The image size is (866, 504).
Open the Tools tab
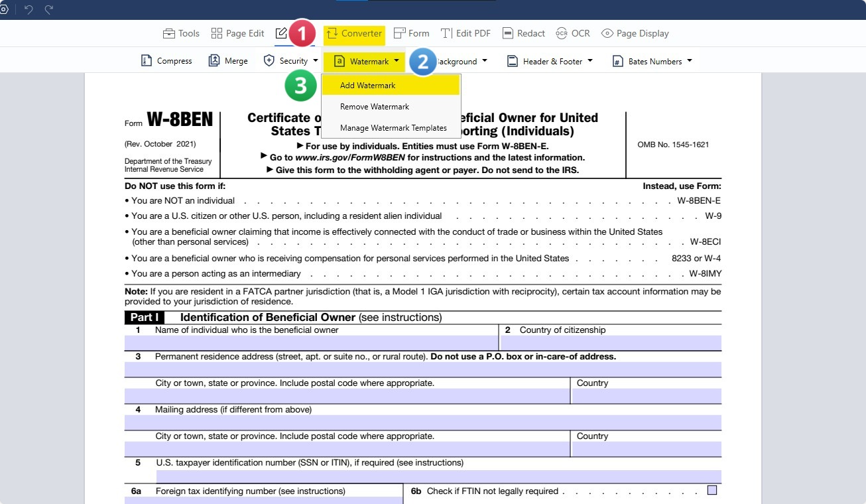click(x=181, y=33)
